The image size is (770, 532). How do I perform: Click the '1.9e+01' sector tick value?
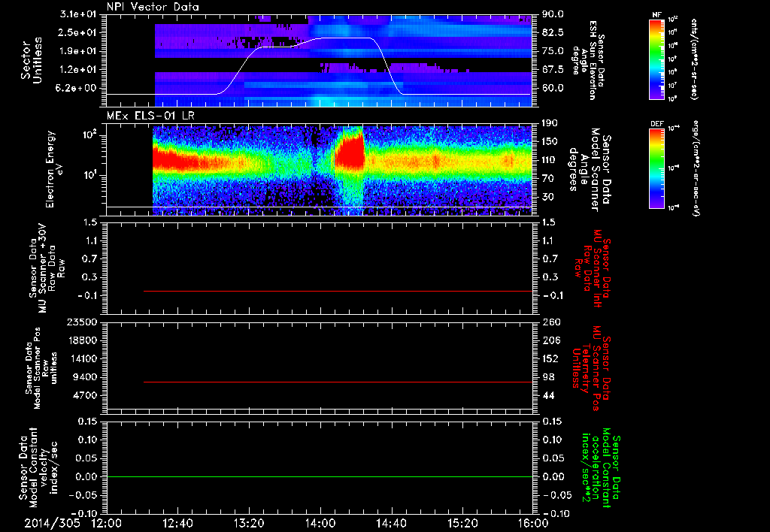78,51
